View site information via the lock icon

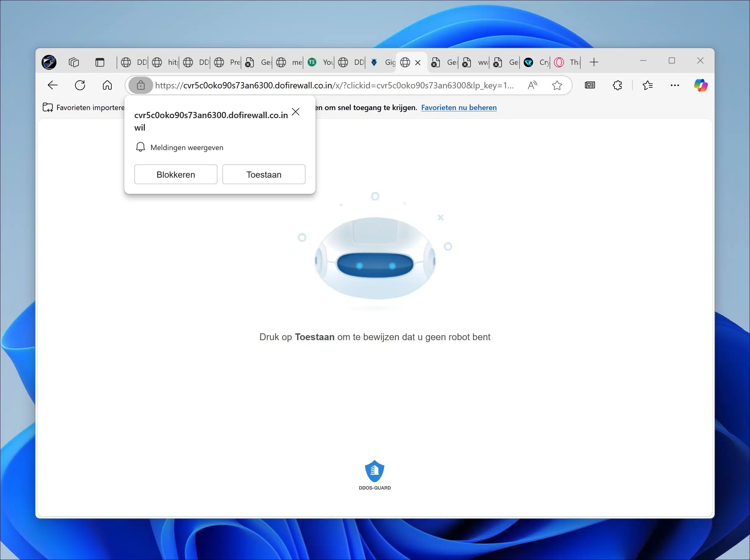[x=141, y=85]
